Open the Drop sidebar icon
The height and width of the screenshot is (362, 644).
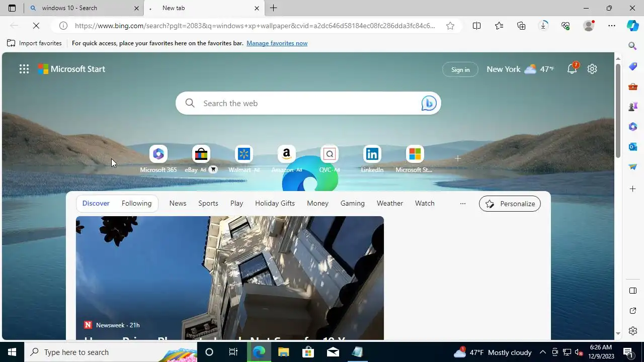coord(633,167)
